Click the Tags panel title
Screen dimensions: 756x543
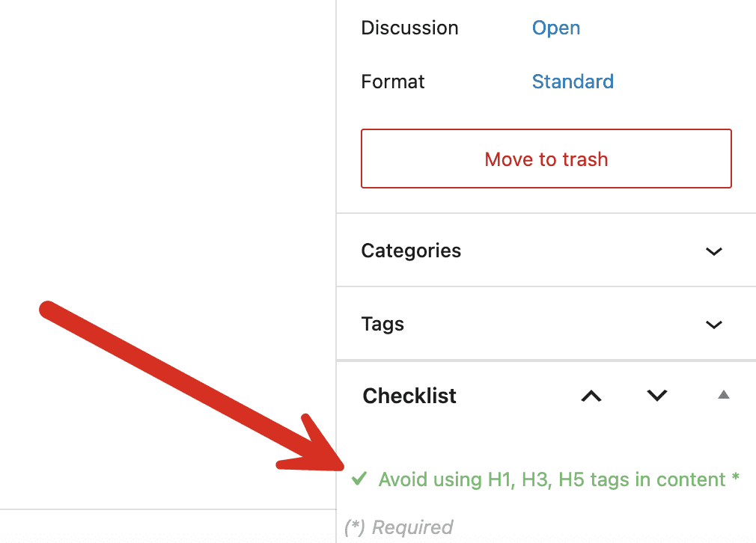pyautogui.click(x=382, y=324)
